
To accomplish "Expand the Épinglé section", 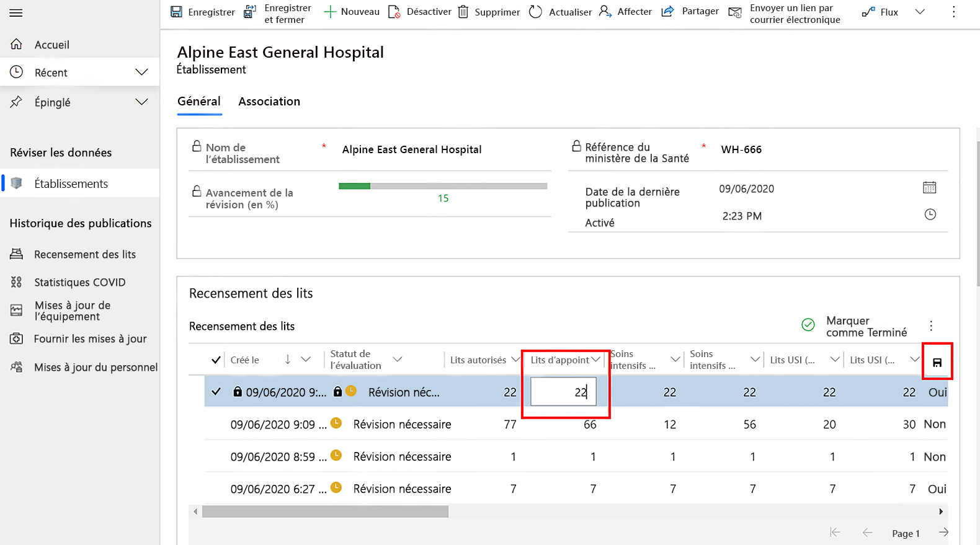I will tap(141, 102).
